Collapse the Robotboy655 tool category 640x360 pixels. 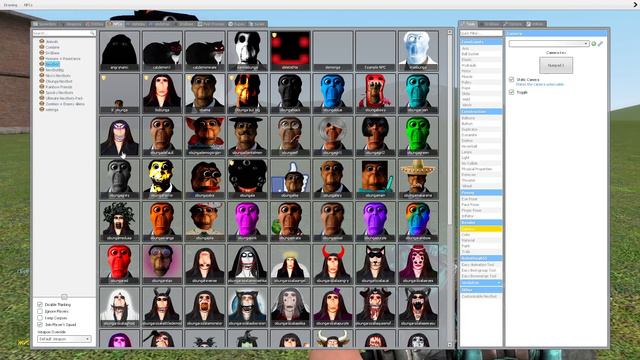coord(481,258)
